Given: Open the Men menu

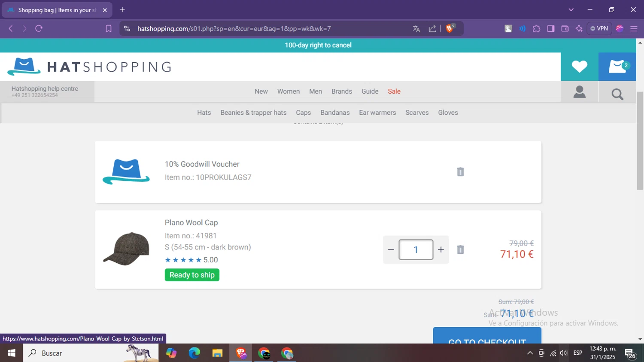Looking at the screenshot, I should click(316, 91).
